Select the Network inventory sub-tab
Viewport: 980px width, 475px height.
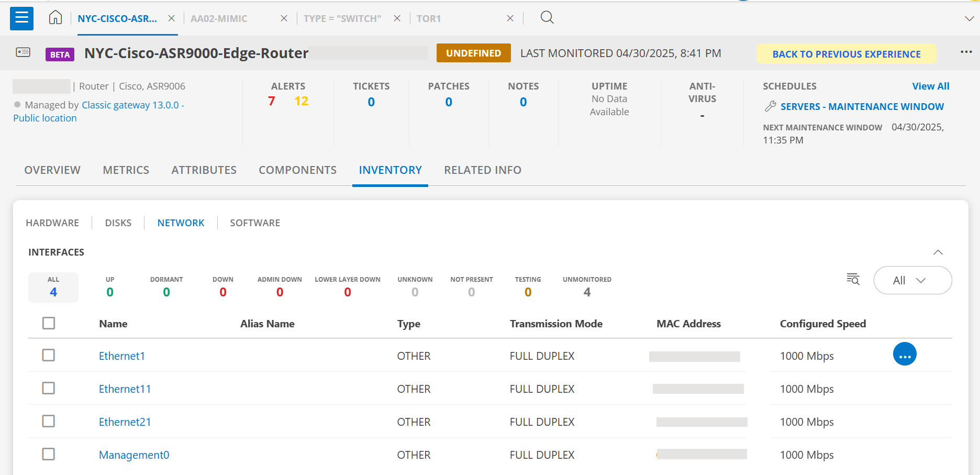point(181,223)
